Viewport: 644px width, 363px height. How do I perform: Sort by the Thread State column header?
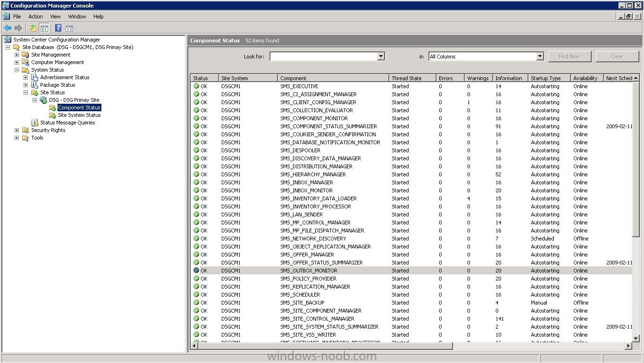coord(412,78)
